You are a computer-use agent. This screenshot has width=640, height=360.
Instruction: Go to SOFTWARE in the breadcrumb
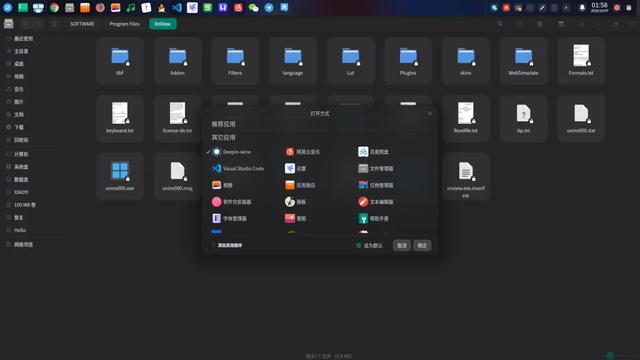pos(82,24)
